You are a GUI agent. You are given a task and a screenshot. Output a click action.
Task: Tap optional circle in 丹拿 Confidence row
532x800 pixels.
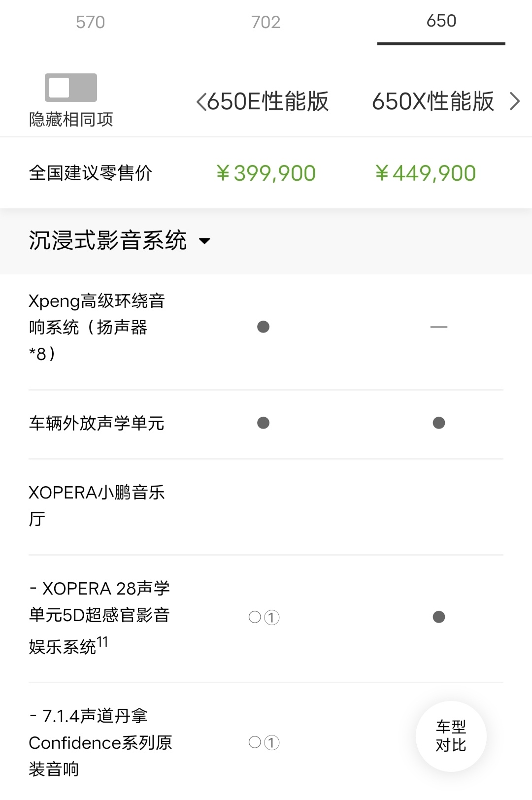(x=255, y=742)
